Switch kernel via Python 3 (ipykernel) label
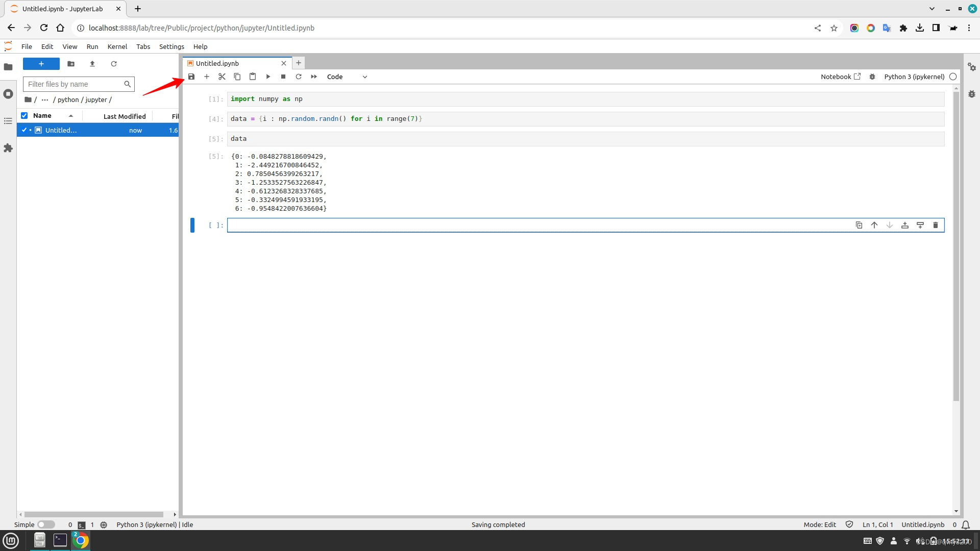Viewport: 980px width, 551px height. click(x=914, y=77)
